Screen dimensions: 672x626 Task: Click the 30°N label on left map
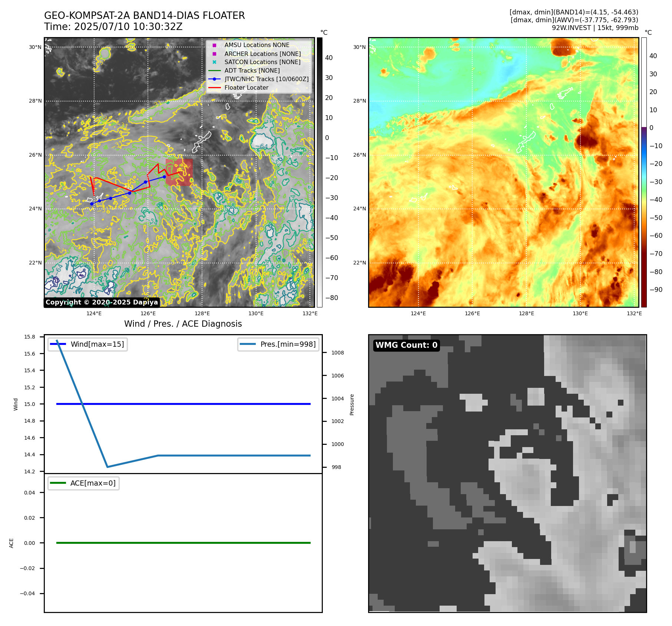(x=35, y=47)
